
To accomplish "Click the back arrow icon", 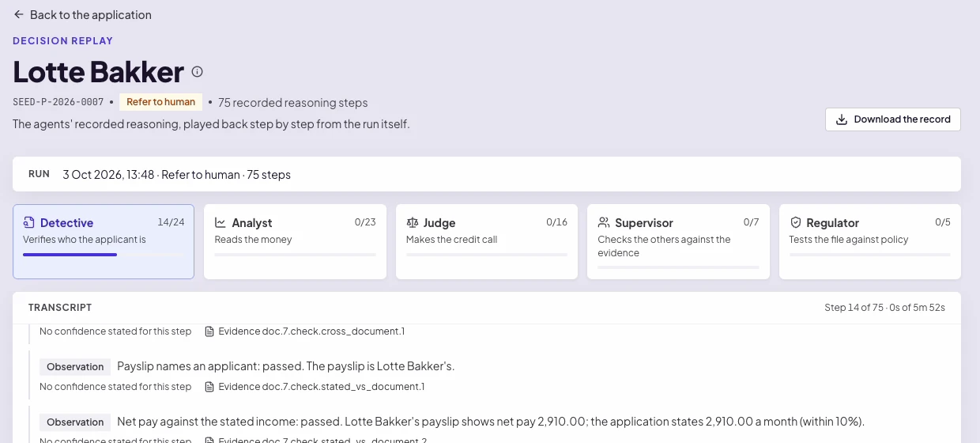I will 19,15.
